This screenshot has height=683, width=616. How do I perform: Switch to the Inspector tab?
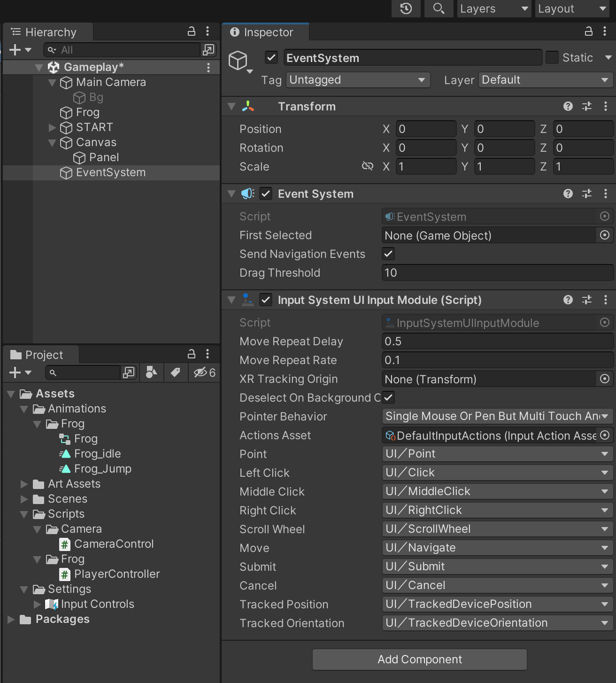click(266, 32)
